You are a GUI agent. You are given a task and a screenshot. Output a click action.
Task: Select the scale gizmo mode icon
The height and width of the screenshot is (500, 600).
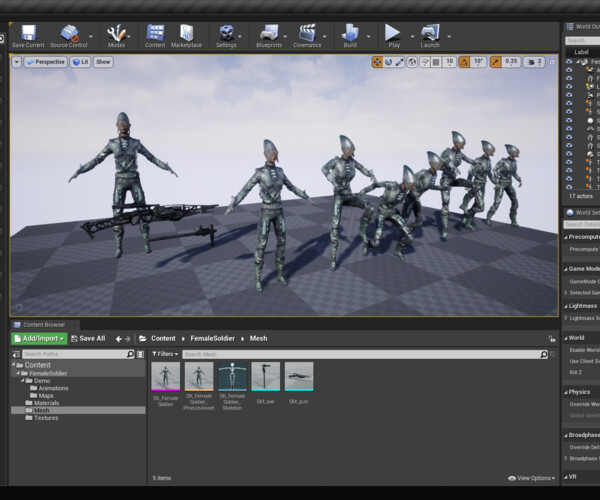click(x=399, y=62)
